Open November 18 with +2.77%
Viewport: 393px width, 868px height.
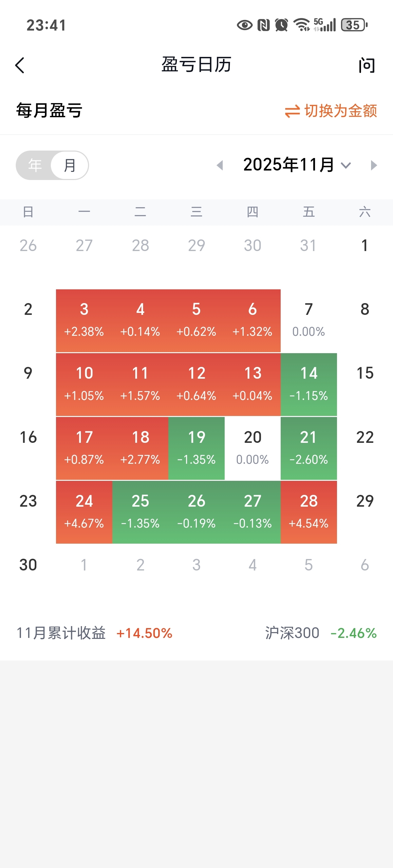click(x=140, y=448)
